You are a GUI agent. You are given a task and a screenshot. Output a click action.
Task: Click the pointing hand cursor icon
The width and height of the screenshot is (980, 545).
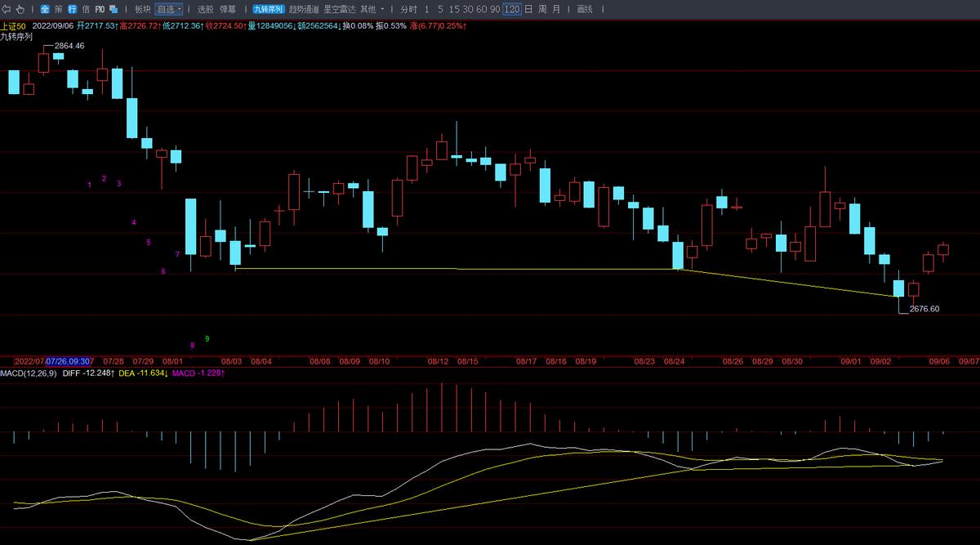[21, 9]
